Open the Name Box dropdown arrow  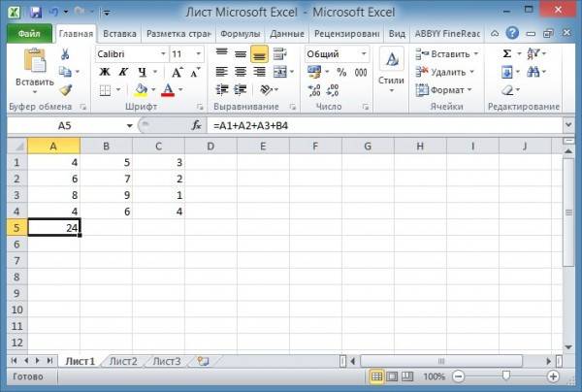click(x=130, y=126)
